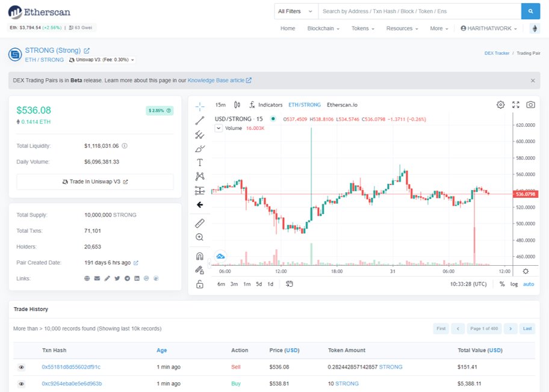Click Trade In Uniswap V3 button
Image resolution: width=549 pixels, height=392 pixels.
[95, 182]
